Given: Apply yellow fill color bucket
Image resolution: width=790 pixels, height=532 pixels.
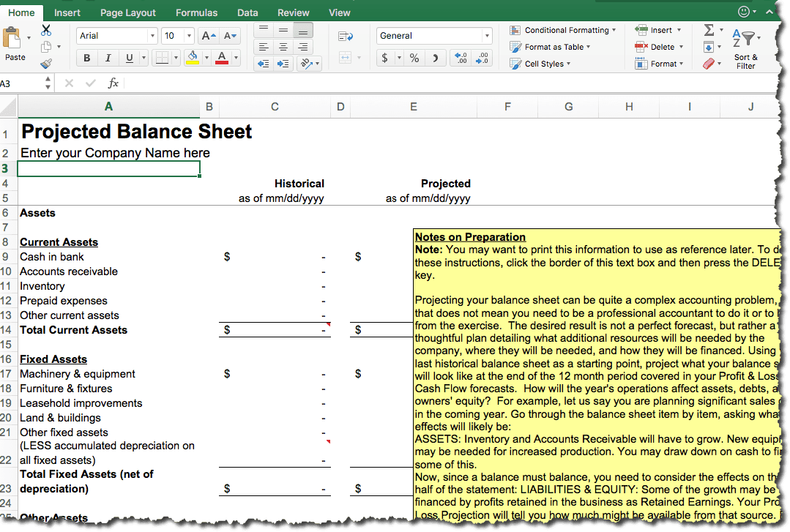Looking at the screenshot, I should point(193,58).
